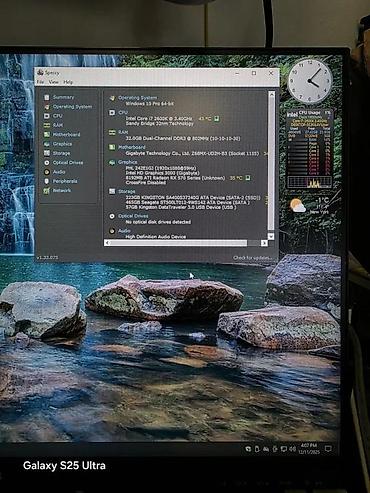
Task: Click the weather gadget showing New York
Action: pyautogui.click(x=310, y=205)
